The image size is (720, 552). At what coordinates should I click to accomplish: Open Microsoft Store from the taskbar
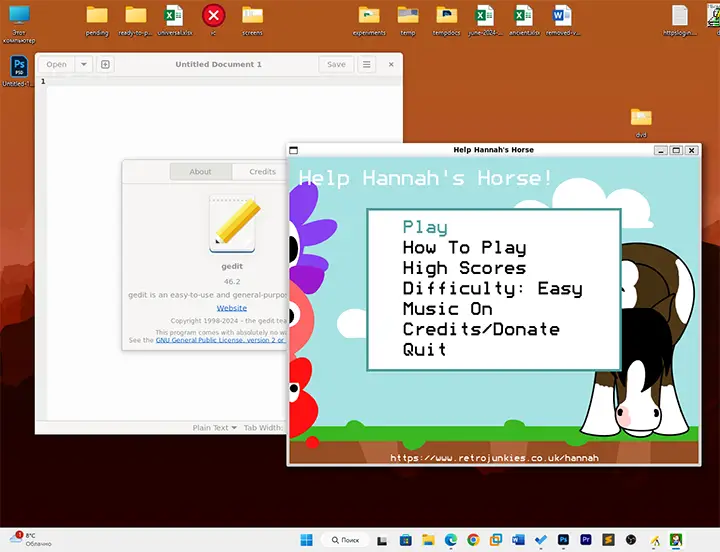405,540
